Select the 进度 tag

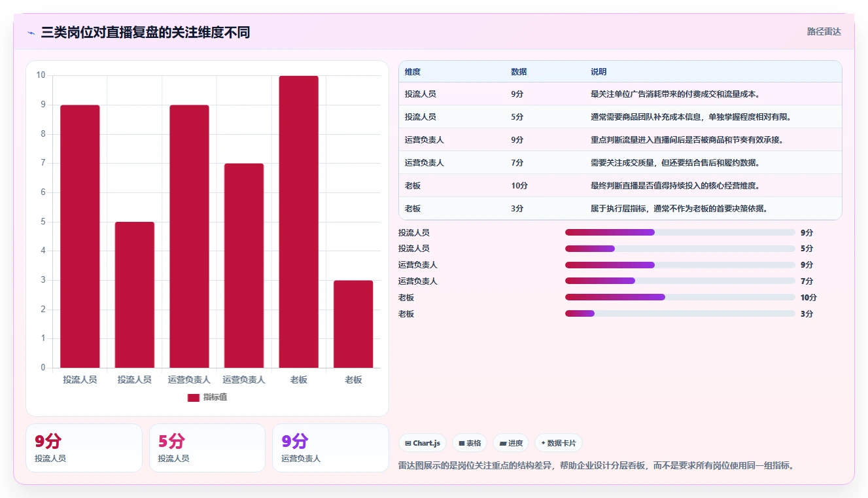click(511, 443)
